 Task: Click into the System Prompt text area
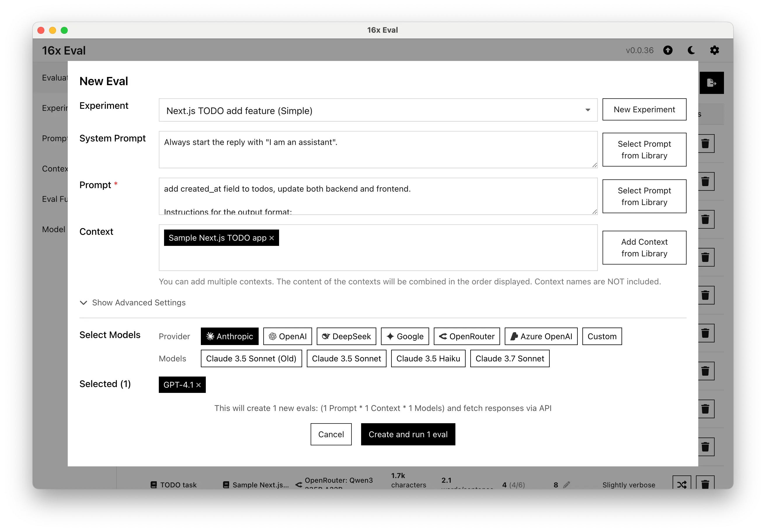pos(378,150)
